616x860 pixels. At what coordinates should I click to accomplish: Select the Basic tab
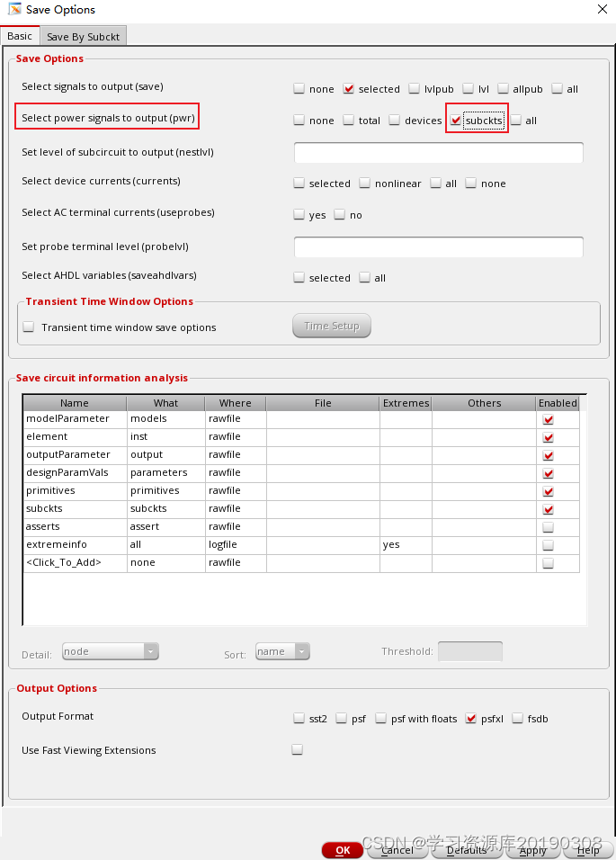(20, 36)
